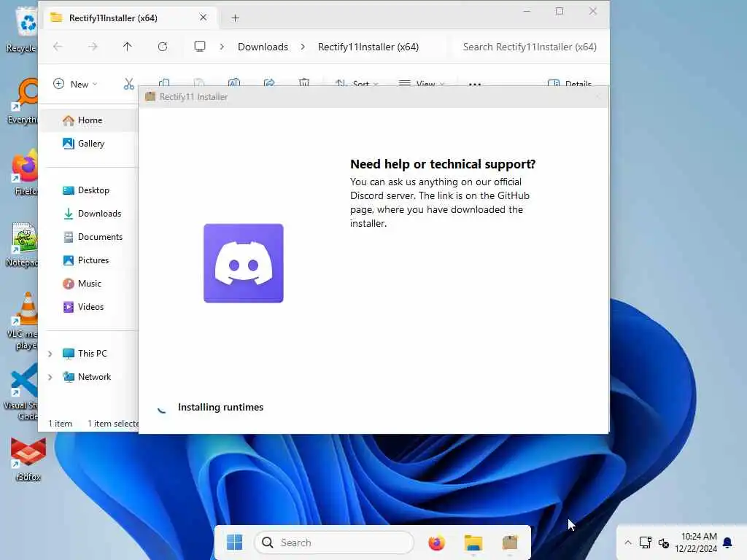The width and height of the screenshot is (747, 560).
Task: Expand the chevron before Downloads breadcrumb
Action: pyautogui.click(x=222, y=47)
